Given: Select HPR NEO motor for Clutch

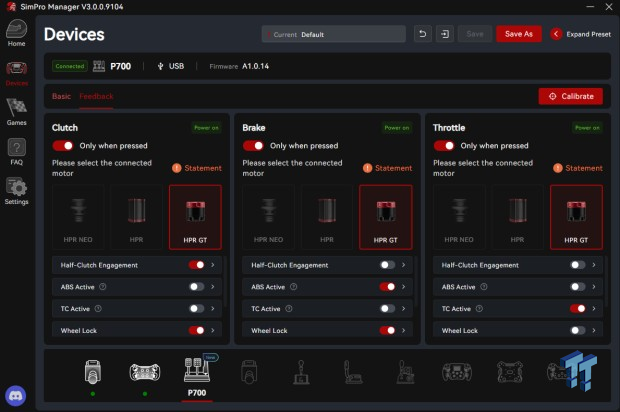Looking at the screenshot, I should pyautogui.click(x=78, y=217).
